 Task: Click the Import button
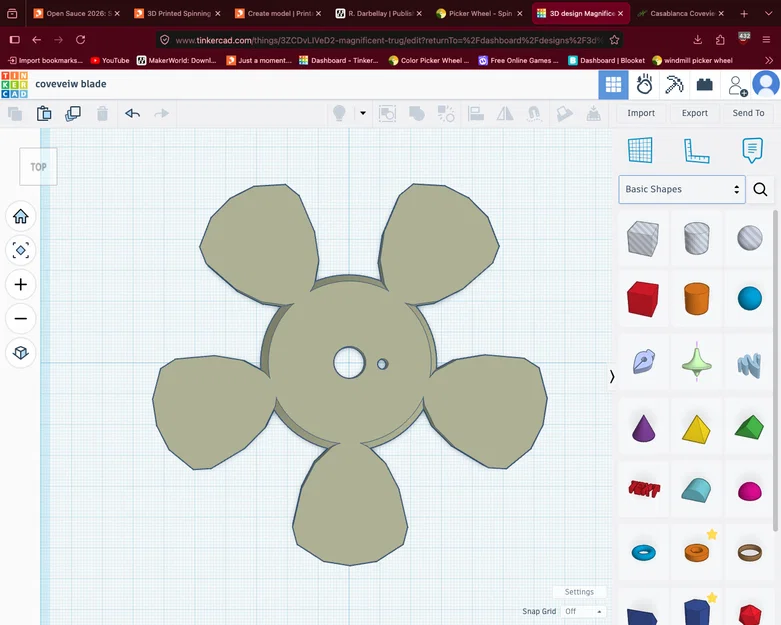tap(641, 113)
